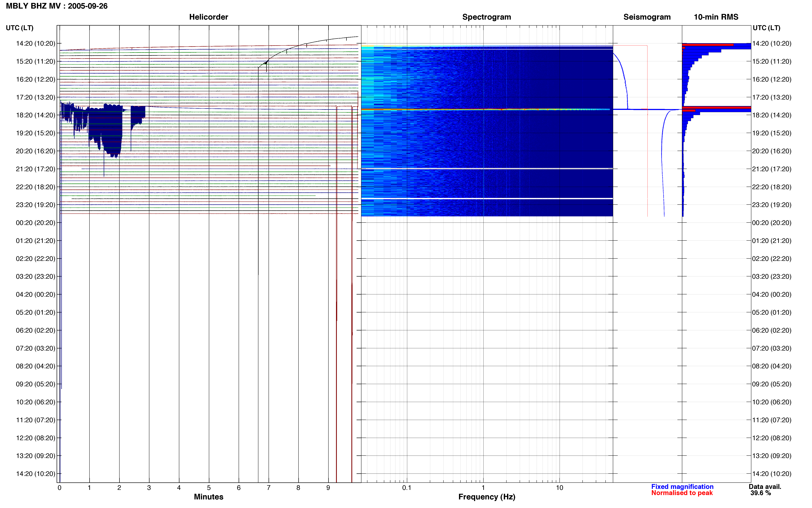Viewport: 812px width, 508px height.
Task: Click the 'Minutes' x-axis label
Action: coord(209,497)
